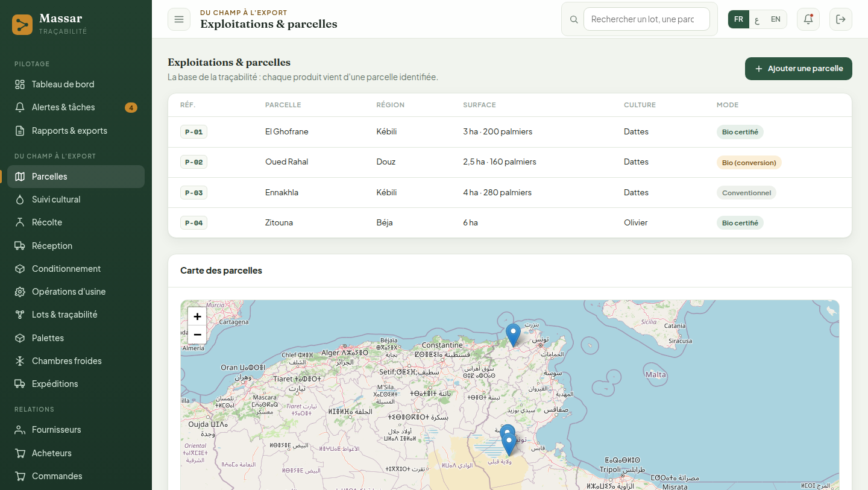Switch language to EN
This screenshot has width=868, height=490.
point(776,19)
